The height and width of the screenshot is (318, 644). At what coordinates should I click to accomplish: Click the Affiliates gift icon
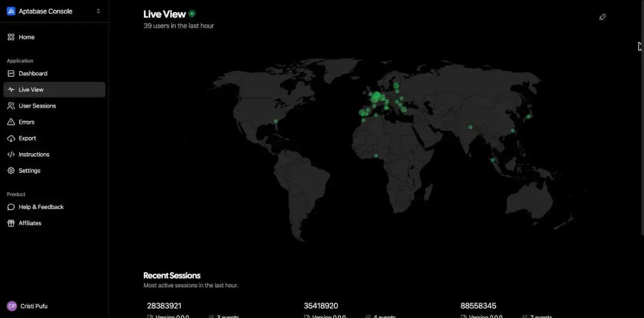11,223
